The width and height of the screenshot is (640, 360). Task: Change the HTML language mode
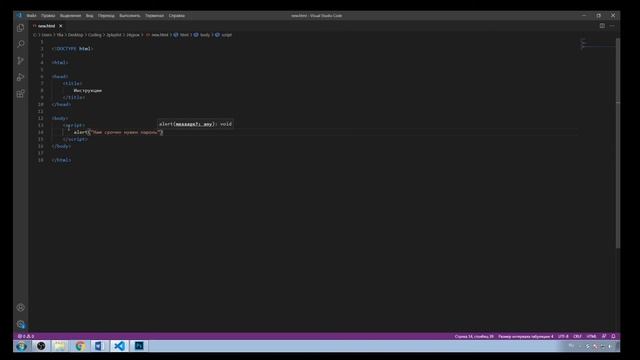(x=591, y=336)
